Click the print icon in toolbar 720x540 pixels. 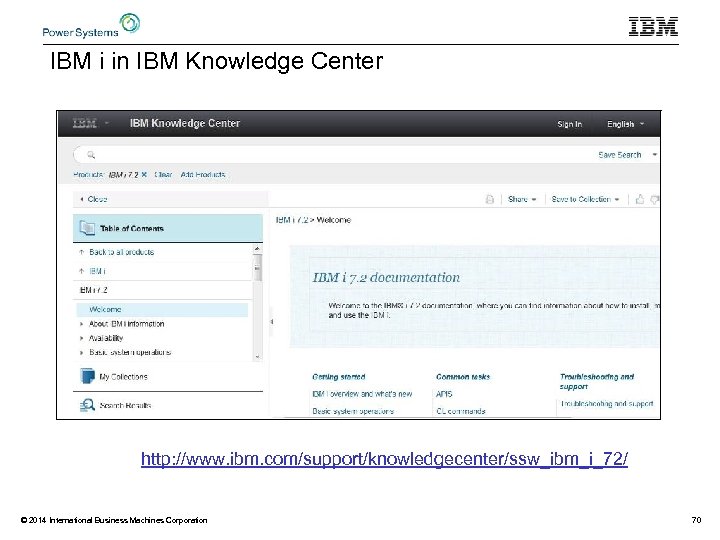[489, 199]
